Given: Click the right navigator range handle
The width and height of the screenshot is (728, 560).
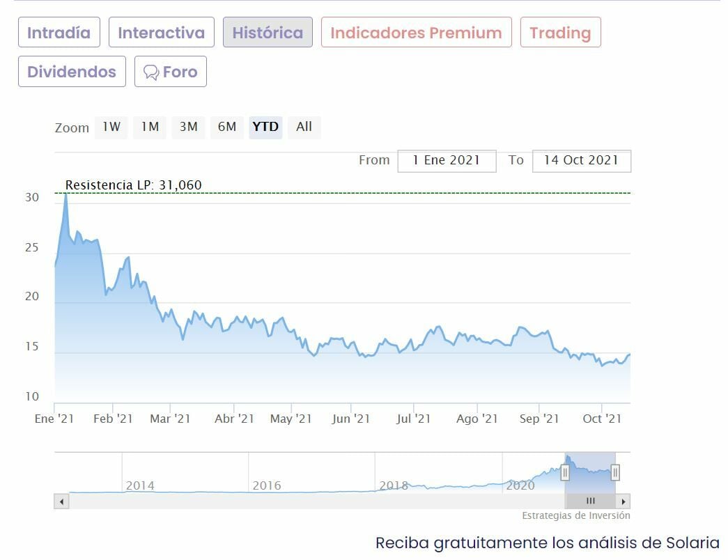Looking at the screenshot, I should tap(615, 473).
